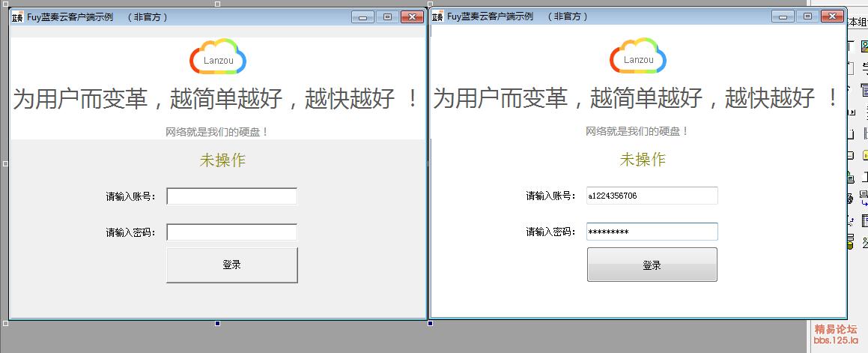Select the Lanzou cloud logo in left window
This screenshot has width=868, height=353.
[218, 56]
